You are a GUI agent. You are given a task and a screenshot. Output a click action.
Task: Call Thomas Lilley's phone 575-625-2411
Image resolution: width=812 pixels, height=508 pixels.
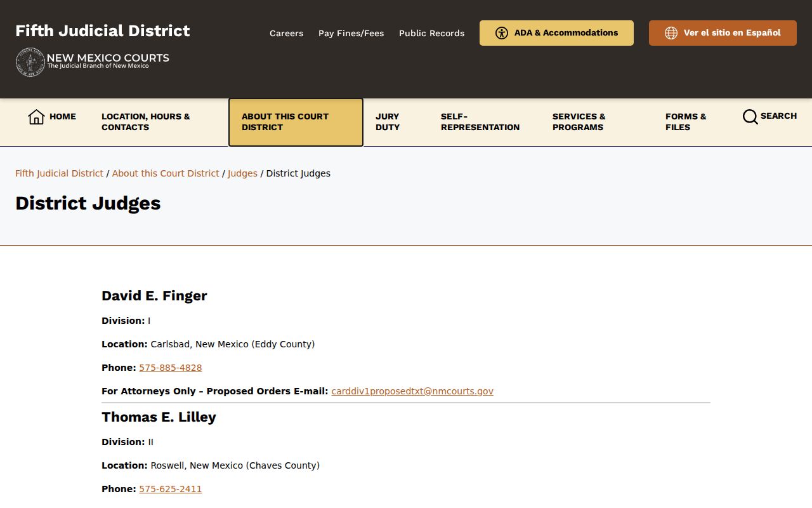click(171, 489)
